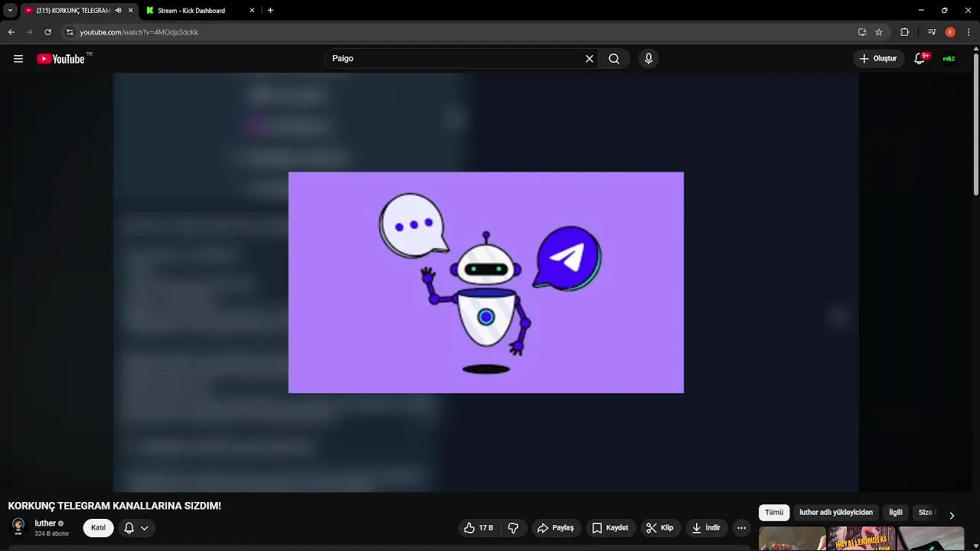The height and width of the screenshot is (551, 980).
Task: Click the 324 B abone text
Action: pos(52,533)
